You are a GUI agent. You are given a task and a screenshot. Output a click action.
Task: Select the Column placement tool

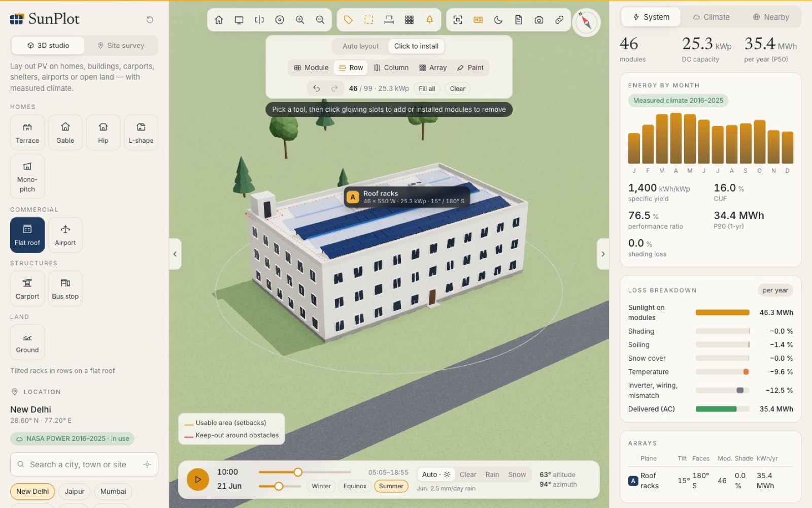coord(391,68)
